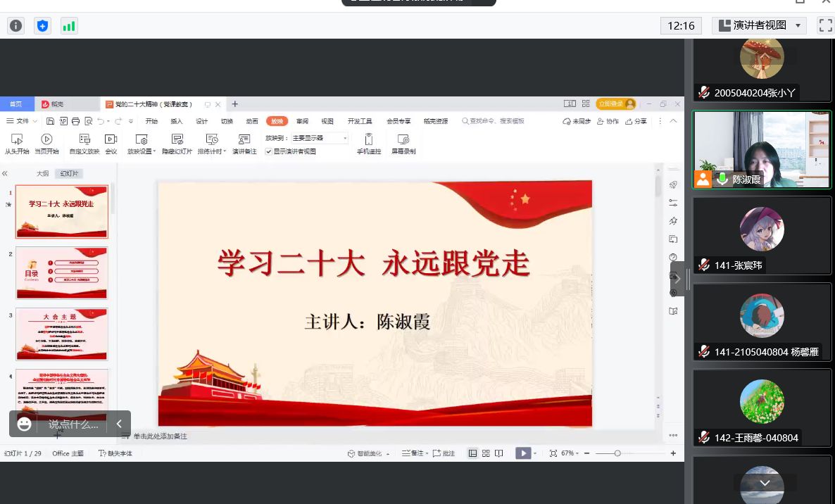Click the 分享 share button
Image resolution: width=835 pixels, height=504 pixels.
(636, 121)
